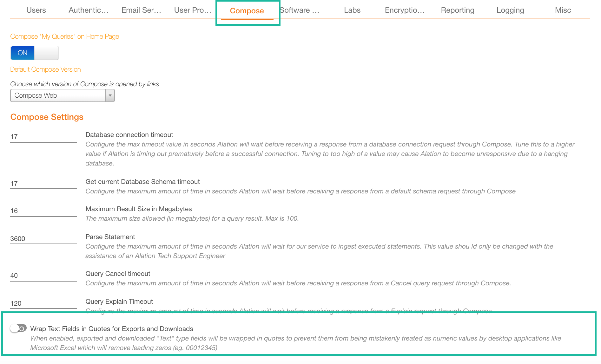
Task: Click the Database connection timeout label
Action: (129, 135)
